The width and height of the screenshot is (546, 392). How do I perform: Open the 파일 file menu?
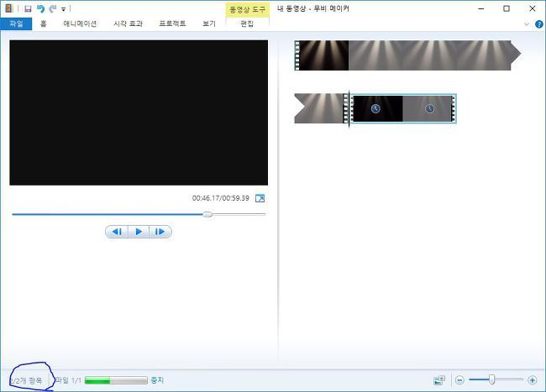pyautogui.click(x=16, y=24)
